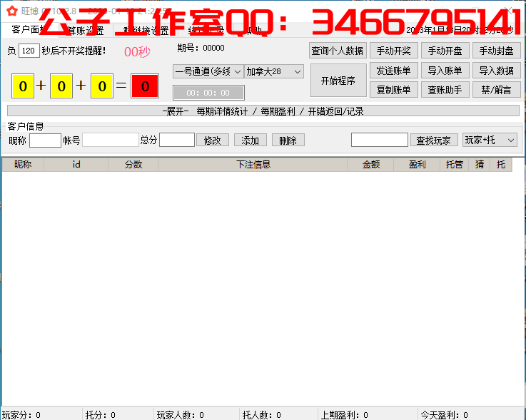Sort by the 金额 column header
This screenshot has width=526, height=420.
tap(370, 165)
